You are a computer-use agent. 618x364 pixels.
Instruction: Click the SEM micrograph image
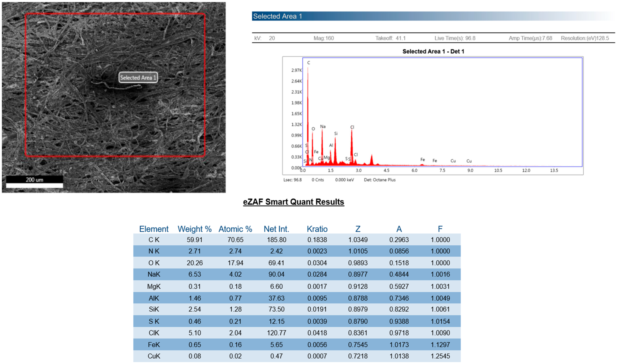click(114, 97)
